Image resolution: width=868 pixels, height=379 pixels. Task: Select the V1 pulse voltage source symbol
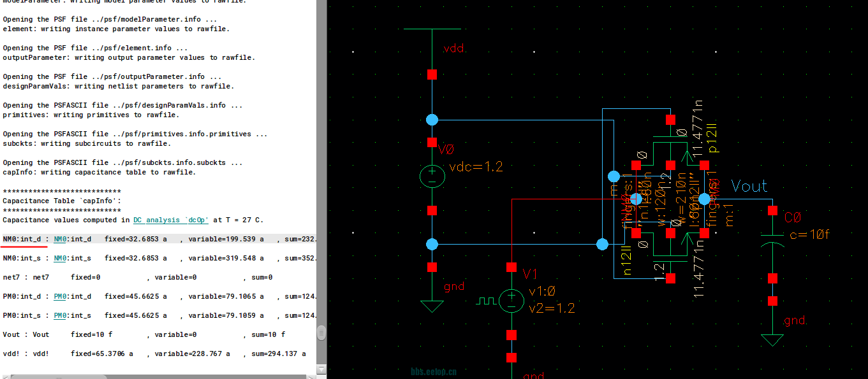coord(511,301)
